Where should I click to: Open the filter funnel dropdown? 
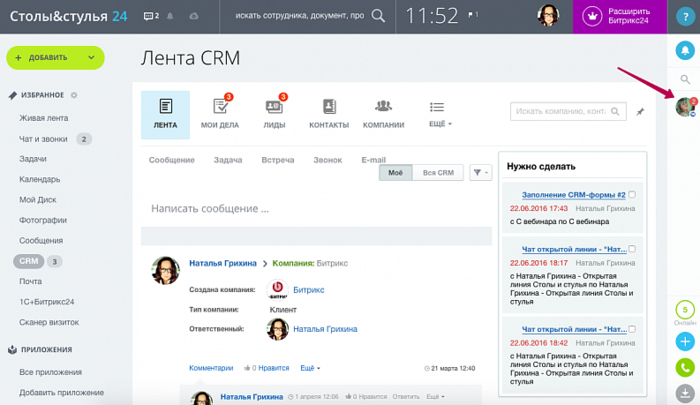tap(480, 172)
